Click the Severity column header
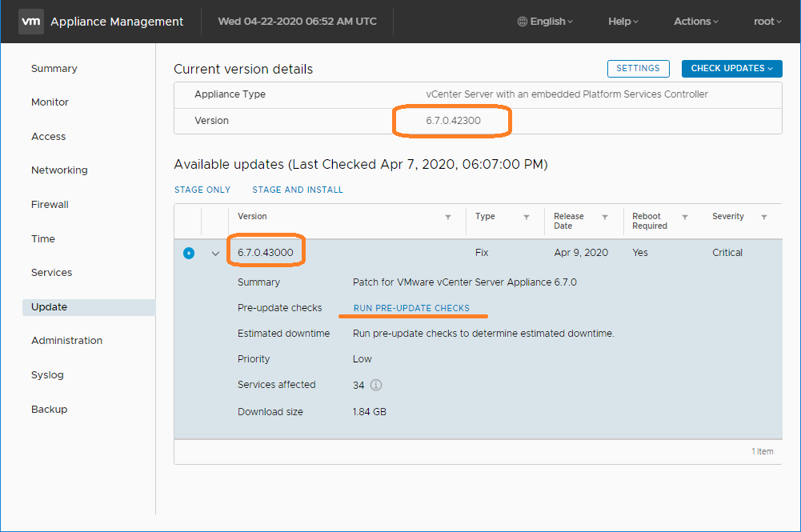The height and width of the screenshot is (532, 801). 728,216
